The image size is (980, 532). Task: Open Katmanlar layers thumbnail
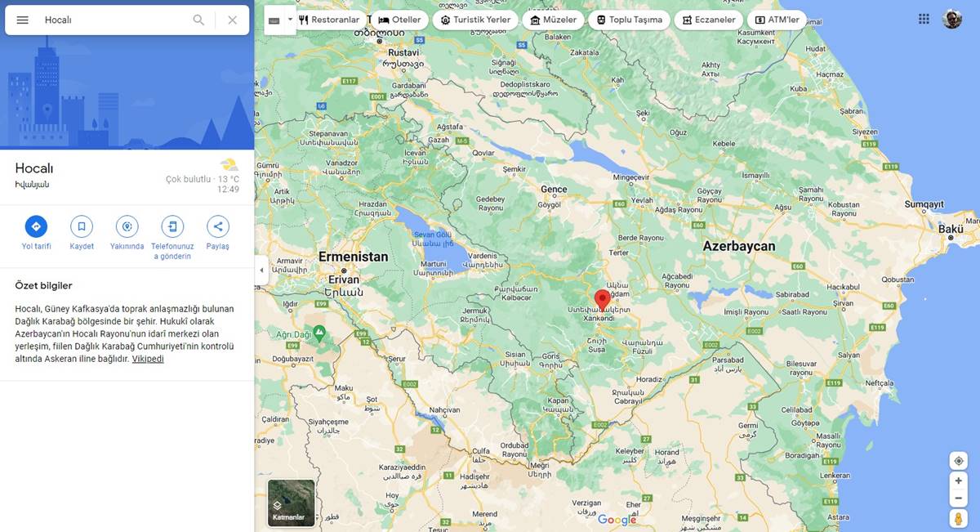pyautogui.click(x=292, y=503)
